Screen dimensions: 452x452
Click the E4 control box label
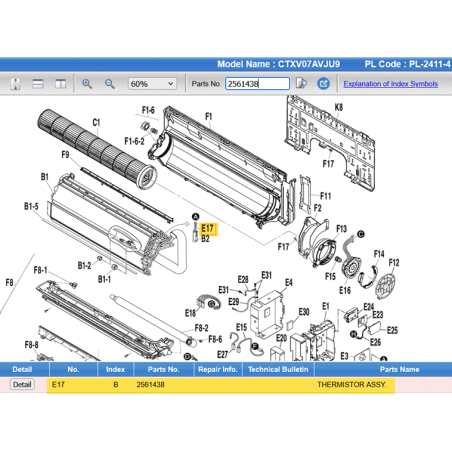(x=289, y=283)
